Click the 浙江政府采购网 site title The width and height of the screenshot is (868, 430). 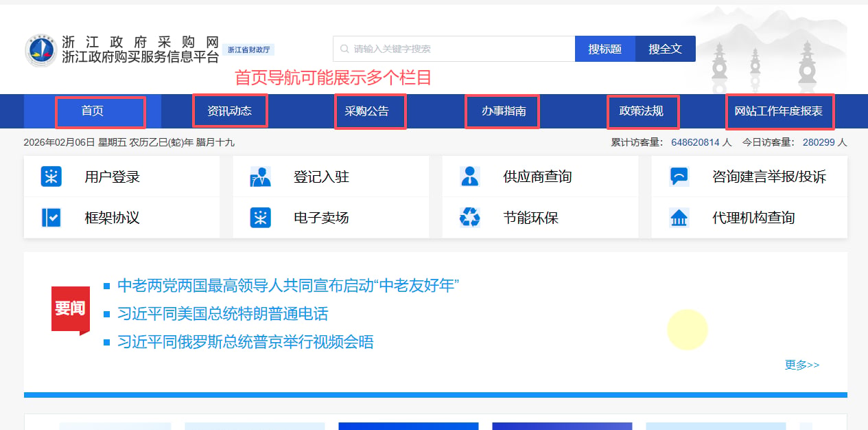tap(140, 42)
